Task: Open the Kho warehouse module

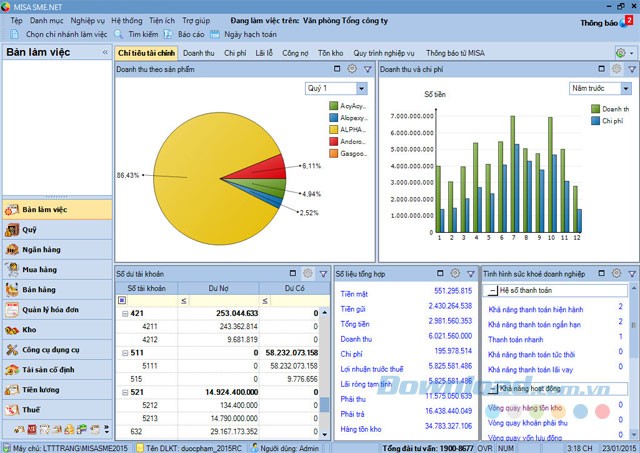Action: click(30, 329)
